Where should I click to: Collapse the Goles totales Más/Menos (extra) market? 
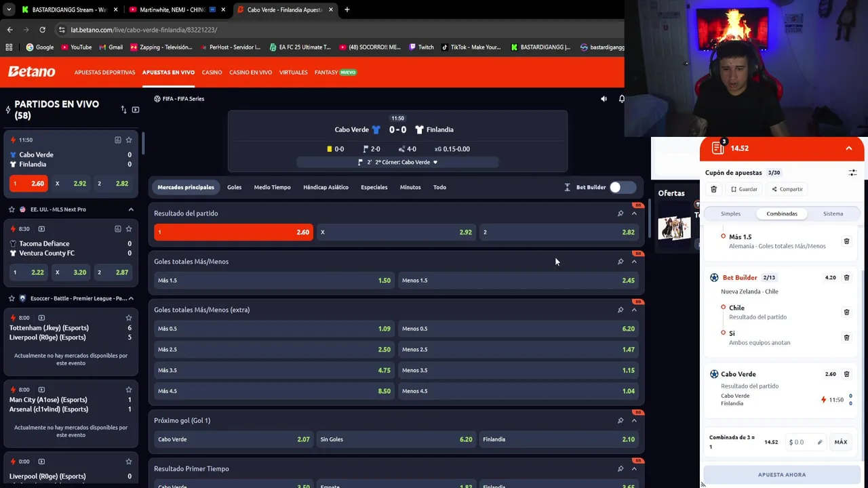point(634,310)
